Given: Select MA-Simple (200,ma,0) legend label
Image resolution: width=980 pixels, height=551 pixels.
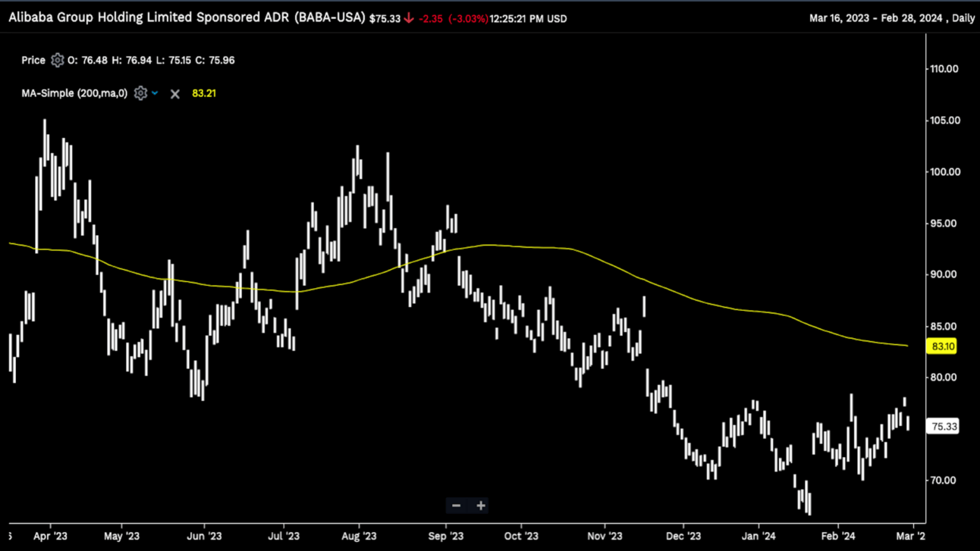Looking at the screenshot, I should point(74,93).
